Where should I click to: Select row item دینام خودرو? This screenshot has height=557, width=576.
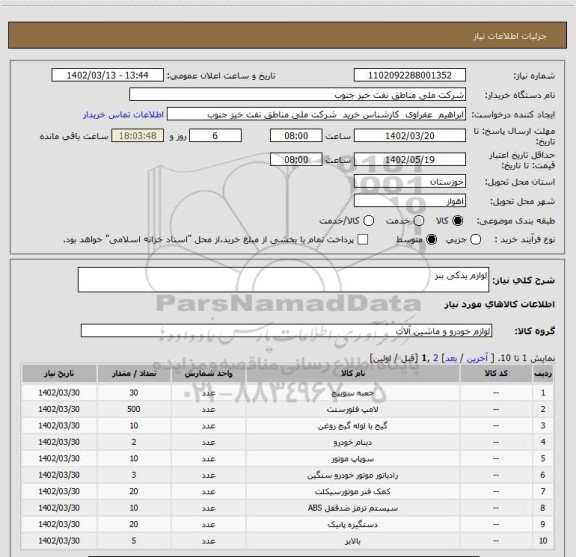(353, 442)
